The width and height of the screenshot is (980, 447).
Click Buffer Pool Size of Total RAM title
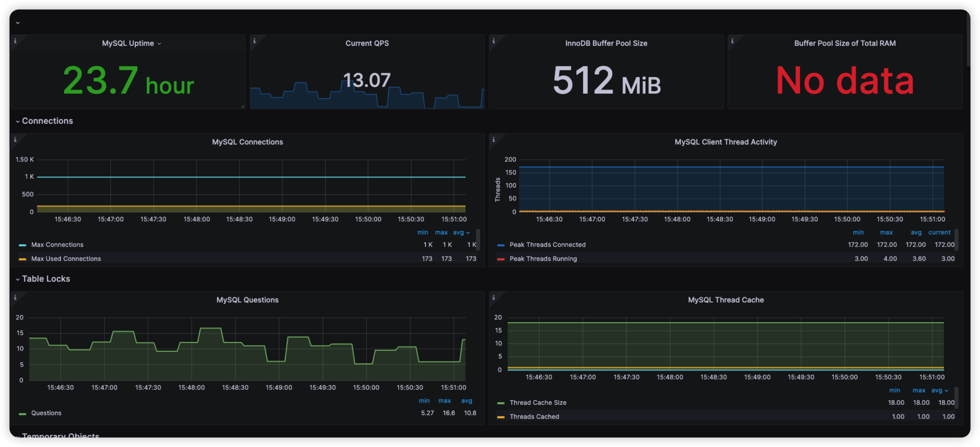click(x=845, y=43)
